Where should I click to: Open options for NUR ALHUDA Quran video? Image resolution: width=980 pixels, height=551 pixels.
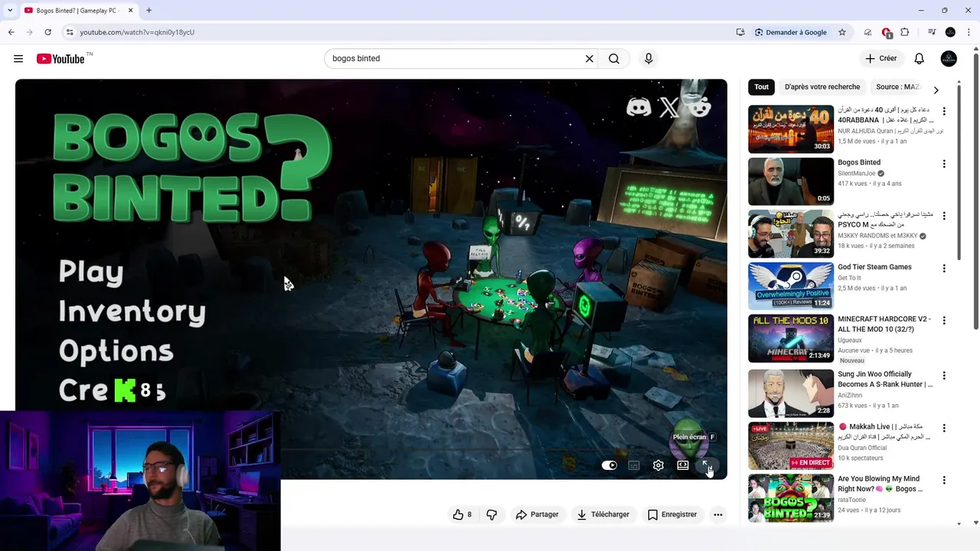[x=944, y=111]
